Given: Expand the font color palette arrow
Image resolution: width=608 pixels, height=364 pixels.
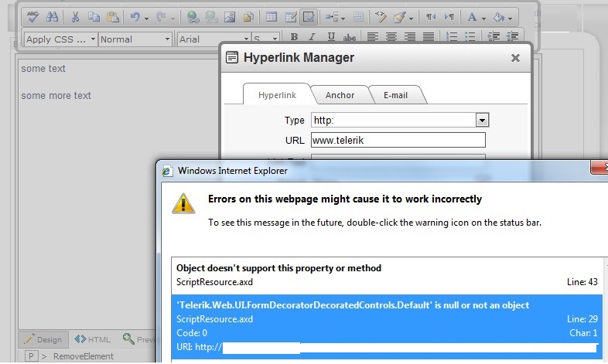Looking at the screenshot, I should [483, 19].
